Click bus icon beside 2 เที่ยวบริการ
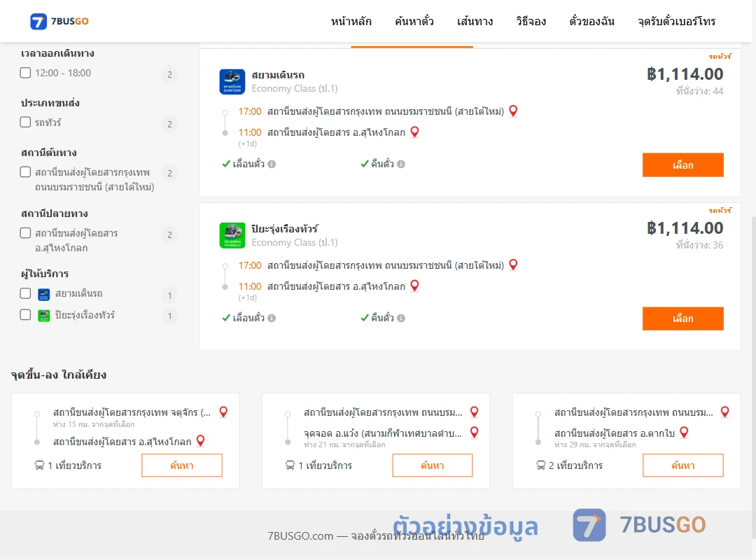This screenshot has width=756, height=560. tap(540, 465)
